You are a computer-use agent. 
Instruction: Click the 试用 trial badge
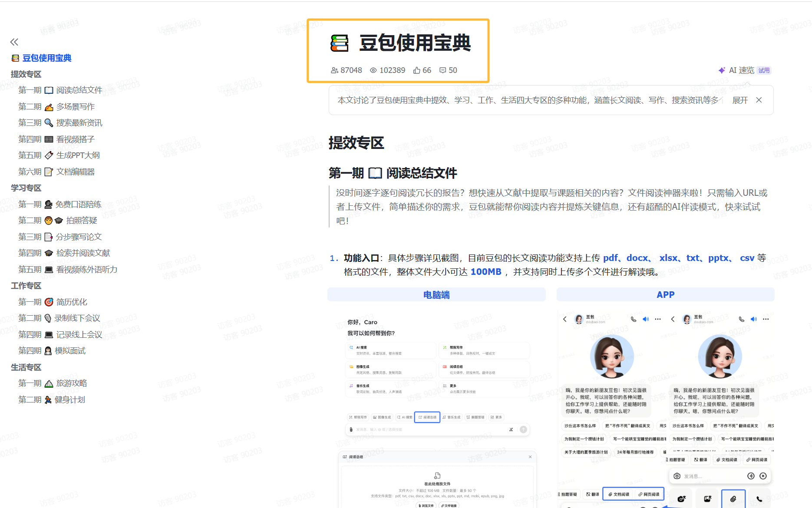tap(764, 70)
